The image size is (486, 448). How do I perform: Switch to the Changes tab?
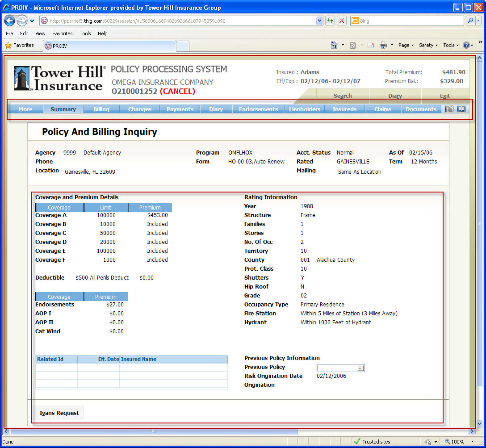tap(140, 109)
